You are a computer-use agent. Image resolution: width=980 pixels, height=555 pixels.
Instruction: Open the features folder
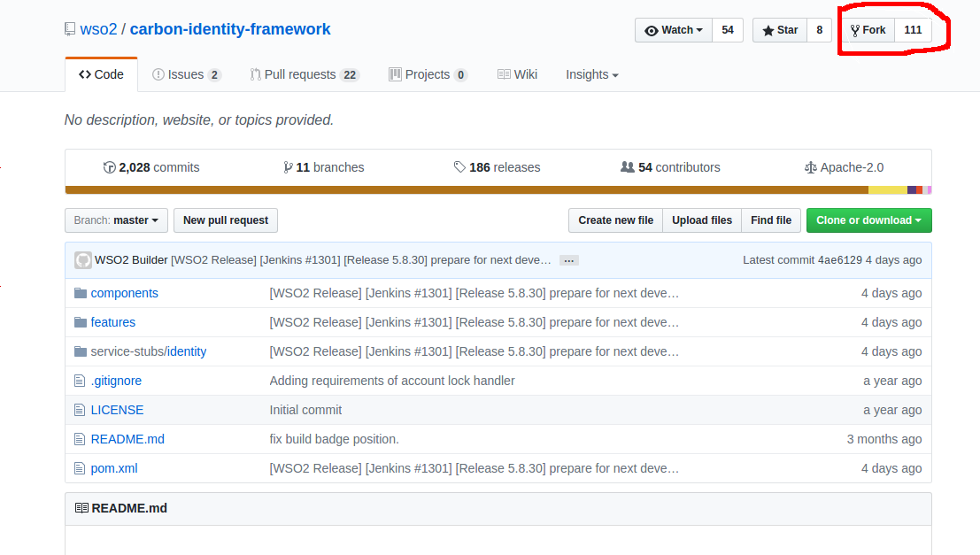tap(113, 322)
